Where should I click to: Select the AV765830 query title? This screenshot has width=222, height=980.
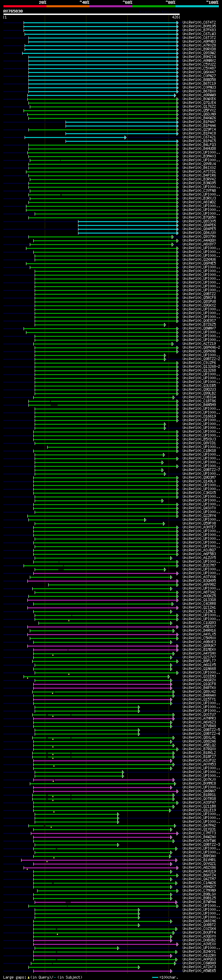point(13,11)
